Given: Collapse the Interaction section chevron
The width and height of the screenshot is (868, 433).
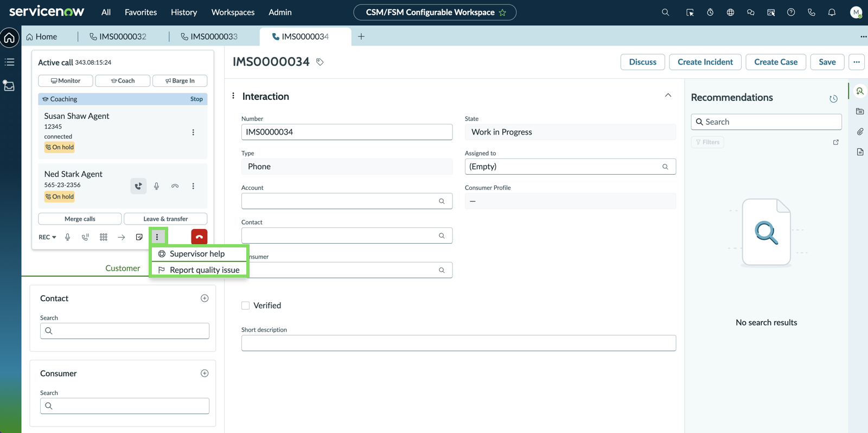Looking at the screenshot, I should pos(668,95).
